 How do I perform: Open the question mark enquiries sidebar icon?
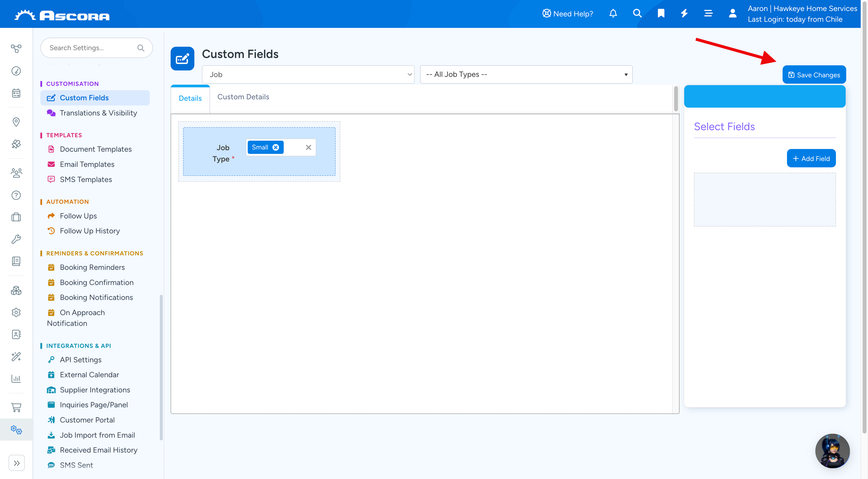click(x=16, y=195)
